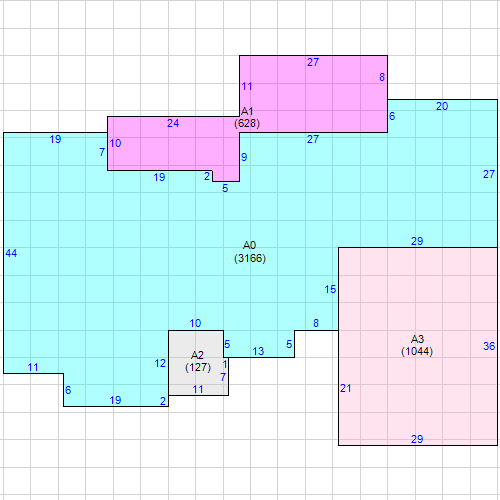Click the 15 dimension beside A3

330,289
